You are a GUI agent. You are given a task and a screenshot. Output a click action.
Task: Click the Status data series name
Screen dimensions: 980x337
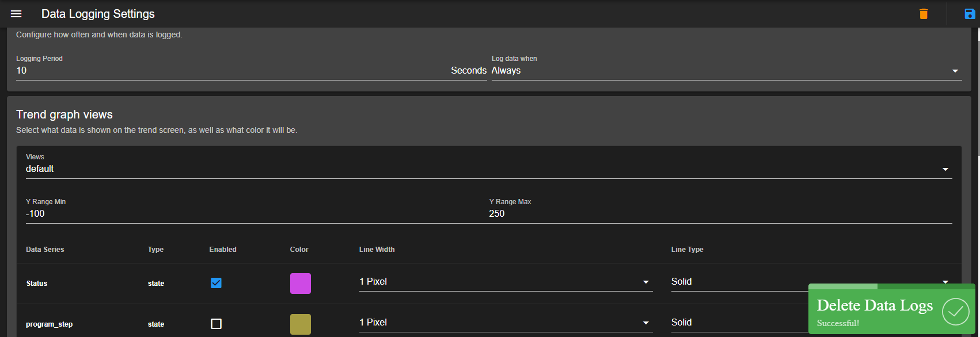coord(37,284)
